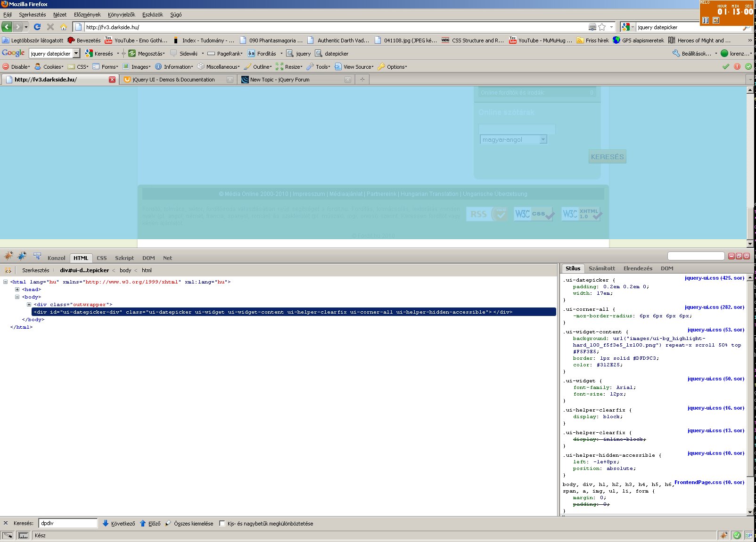Toggle Összes kiemelése highlight option

click(x=189, y=523)
